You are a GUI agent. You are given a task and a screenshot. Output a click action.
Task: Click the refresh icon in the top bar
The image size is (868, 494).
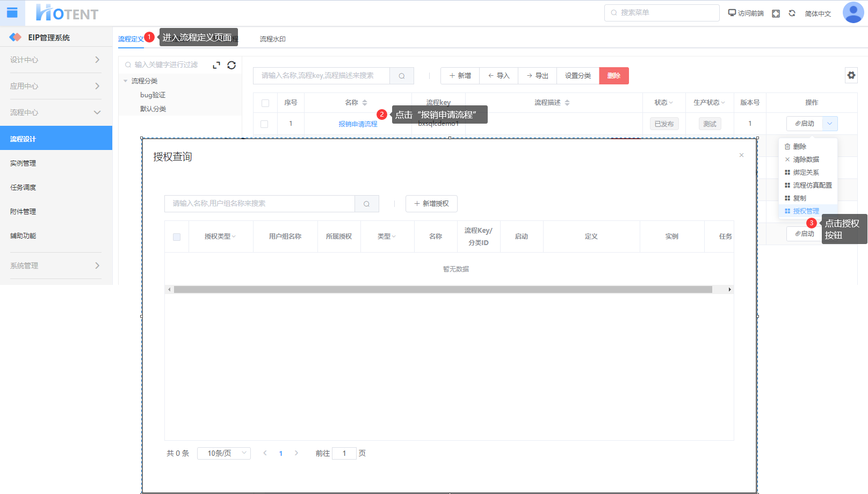(x=792, y=13)
